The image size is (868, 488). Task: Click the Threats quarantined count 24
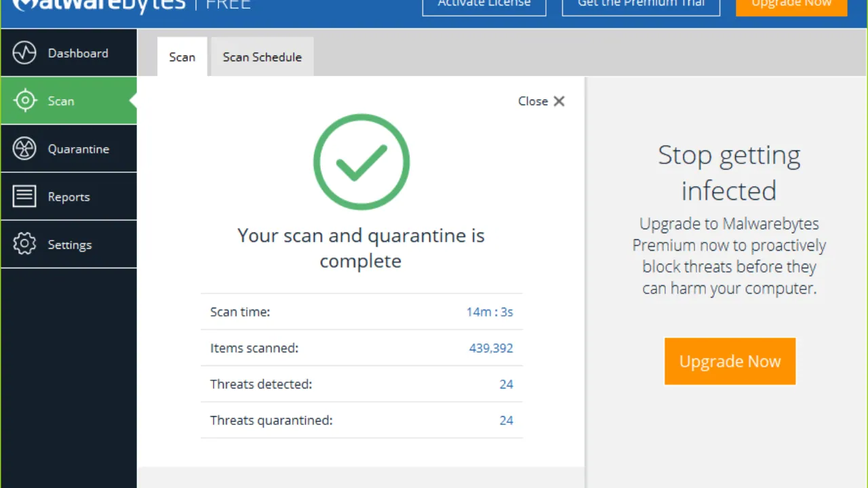click(507, 420)
